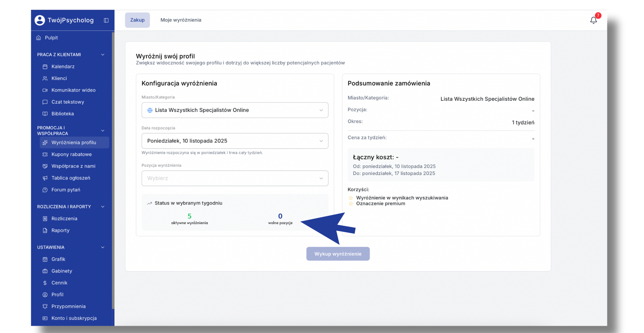This screenshot has width=644, height=333.
Task: Open the Biblioteka book icon
Action: pos(45,114)
